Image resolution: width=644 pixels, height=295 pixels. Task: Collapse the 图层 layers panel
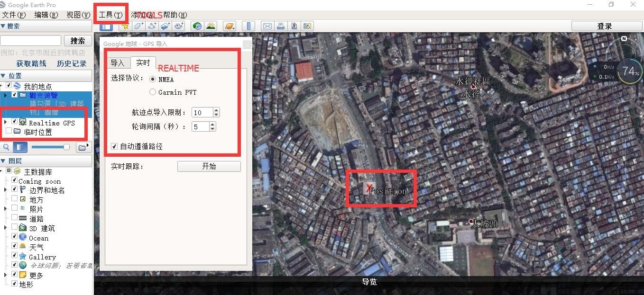pyautogui.click(x=3, y=161)
